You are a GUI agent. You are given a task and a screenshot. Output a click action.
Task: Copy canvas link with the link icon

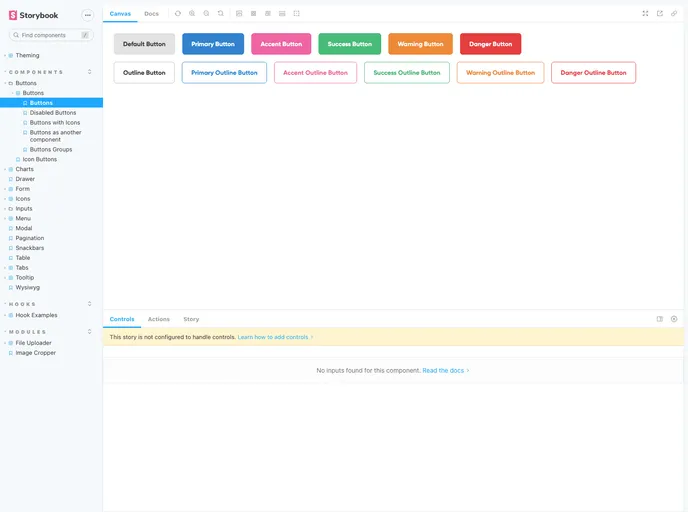click(x=674, y=14)
